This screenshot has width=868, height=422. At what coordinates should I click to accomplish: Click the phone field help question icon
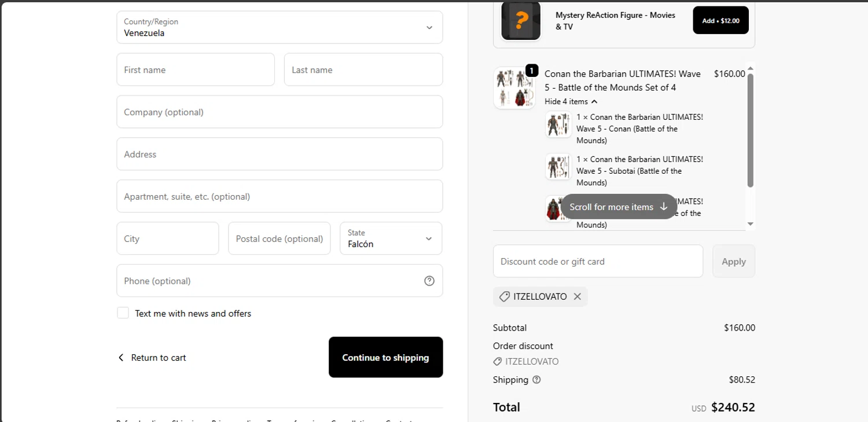click(429, 281)
